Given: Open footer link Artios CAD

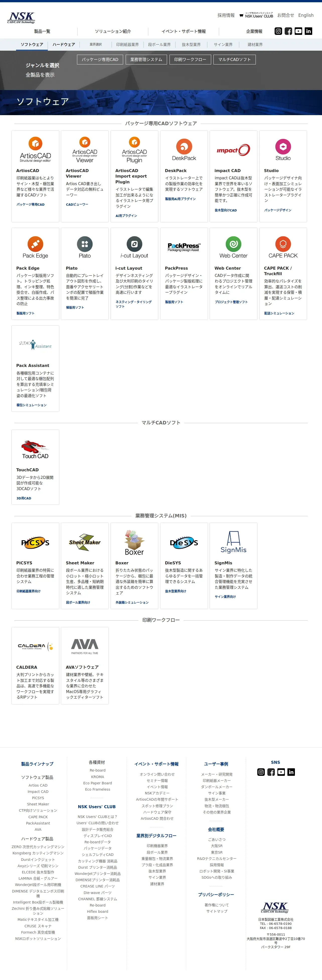Looking at the screenshot, I should point(38,785).
